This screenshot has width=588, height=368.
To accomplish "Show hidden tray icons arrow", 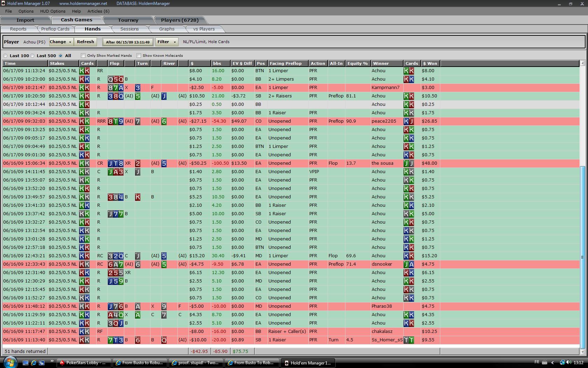I will [553, 362].
